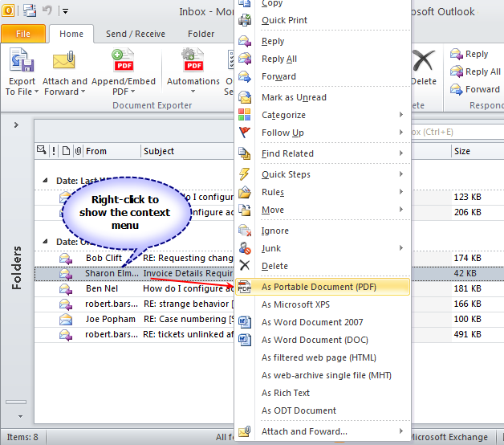Sort by the From column header

(x=112, y=151)
